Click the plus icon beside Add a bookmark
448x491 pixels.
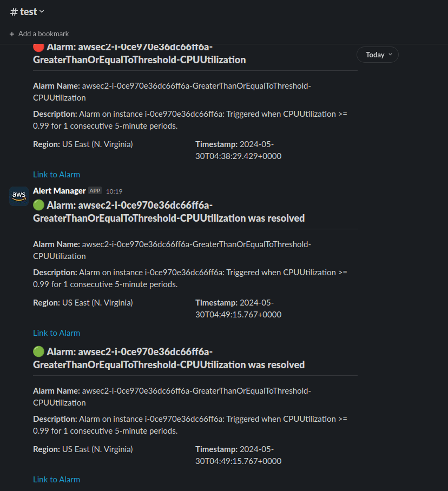[12, 34]
